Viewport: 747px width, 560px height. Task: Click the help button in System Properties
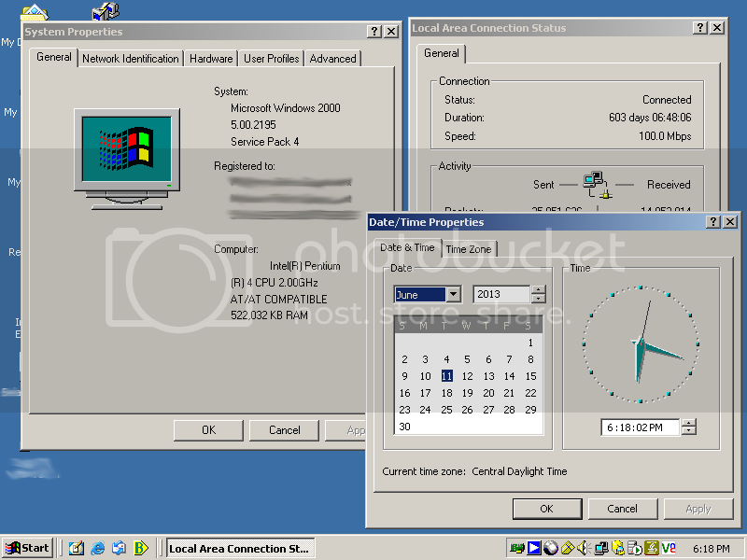tap(373, 32)
